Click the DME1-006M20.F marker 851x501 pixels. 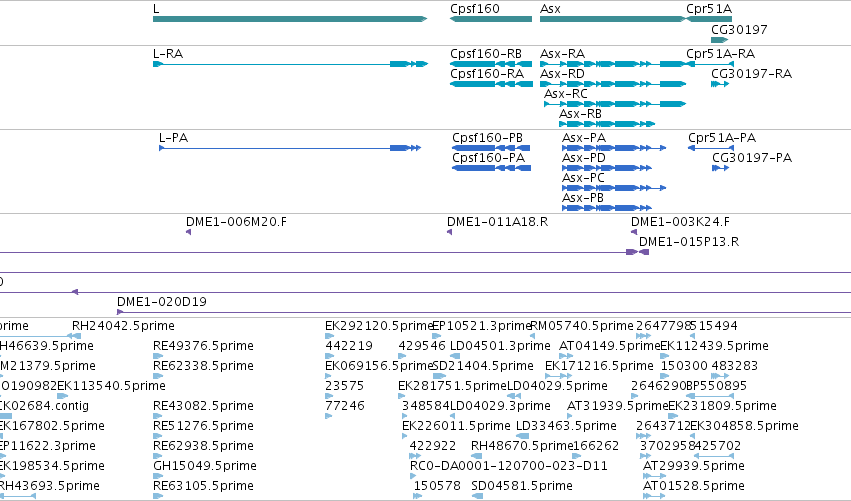(188, 232)
